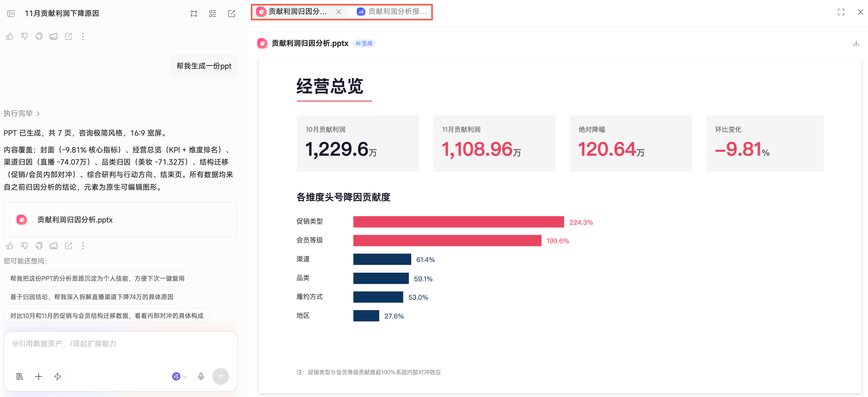Image resolution: width=868 pixels, height=397 pixels.
Task: Click the -9.81% 环比变化 value
Action: coord(742,149)
